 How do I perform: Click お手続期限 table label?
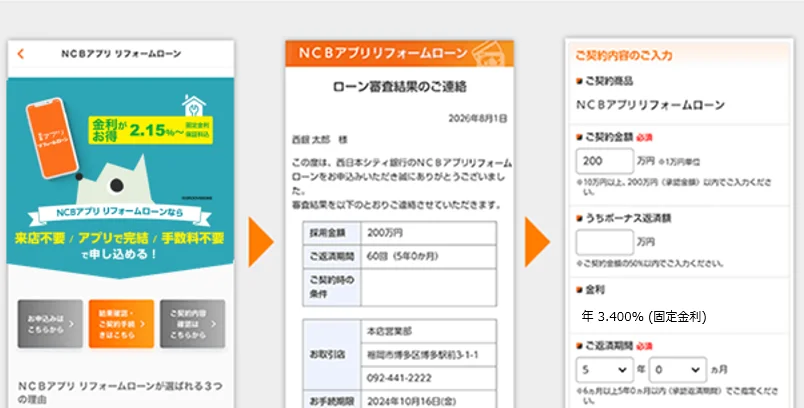[332, 401]
